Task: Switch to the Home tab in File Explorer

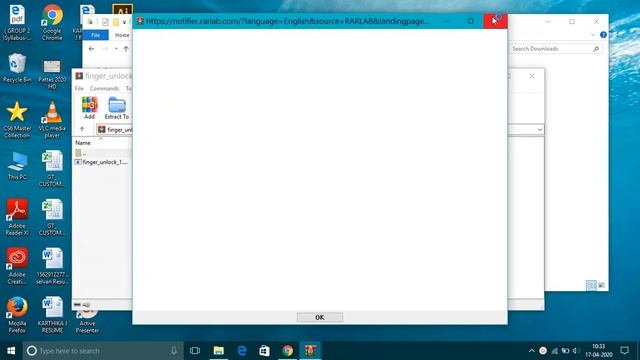Action: (122, 35)
